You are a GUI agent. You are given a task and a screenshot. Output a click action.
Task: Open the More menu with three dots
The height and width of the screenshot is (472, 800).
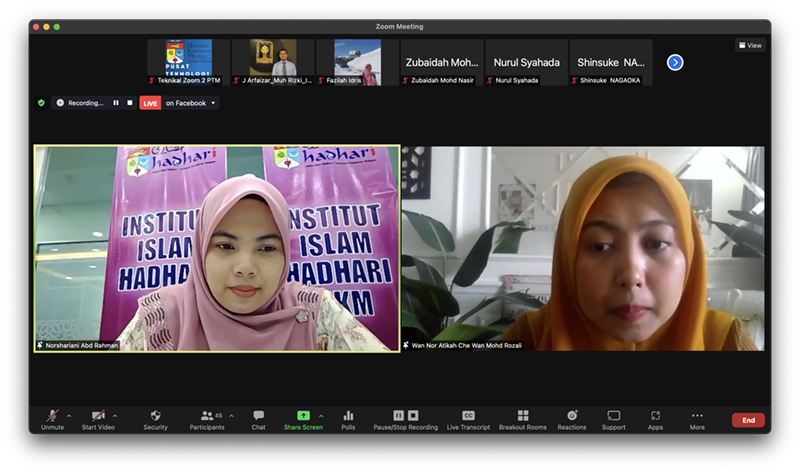[x=697, y=415]
